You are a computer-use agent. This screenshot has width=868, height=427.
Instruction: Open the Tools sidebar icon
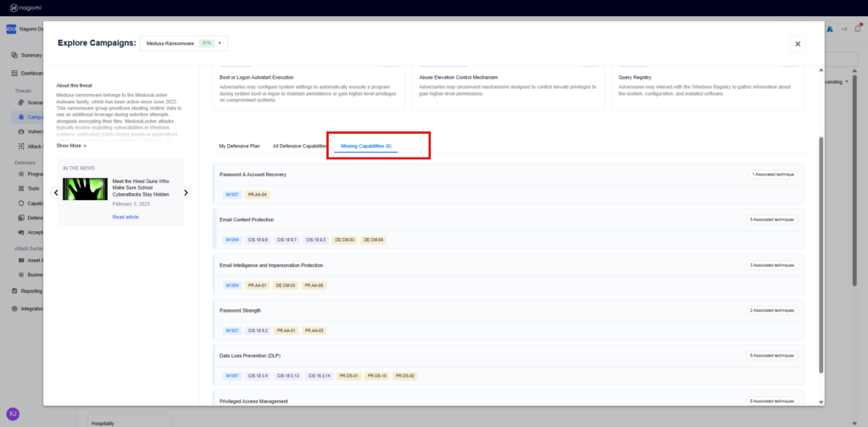point(21,188)
